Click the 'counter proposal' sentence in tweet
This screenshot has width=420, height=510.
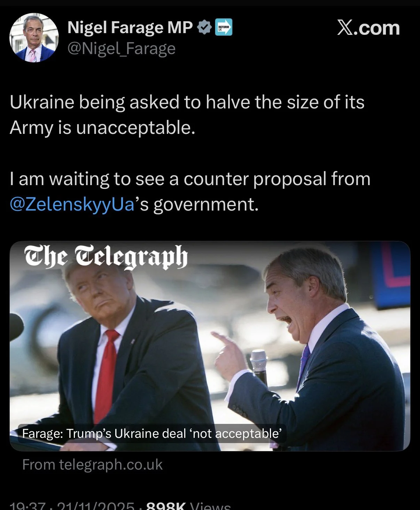point(190,191)
